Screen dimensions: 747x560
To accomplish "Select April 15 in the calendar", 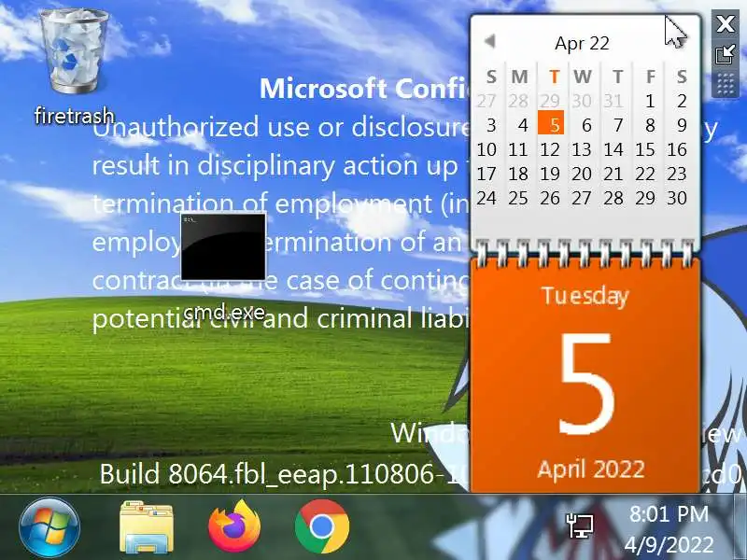I will (645, 149).
